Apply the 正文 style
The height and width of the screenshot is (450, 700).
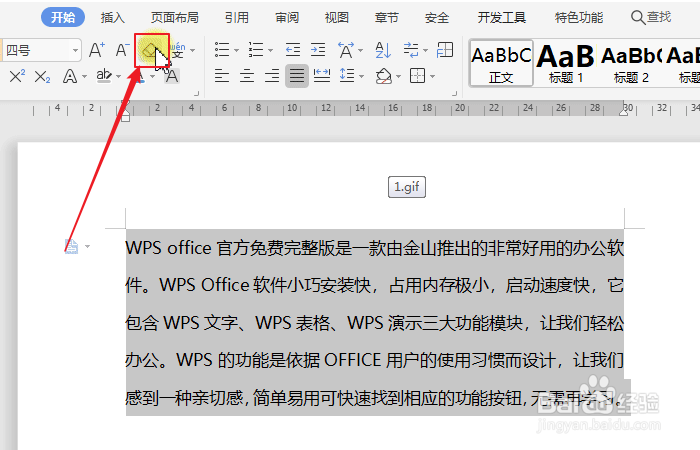pyautogui.click(x=501, y=64)
